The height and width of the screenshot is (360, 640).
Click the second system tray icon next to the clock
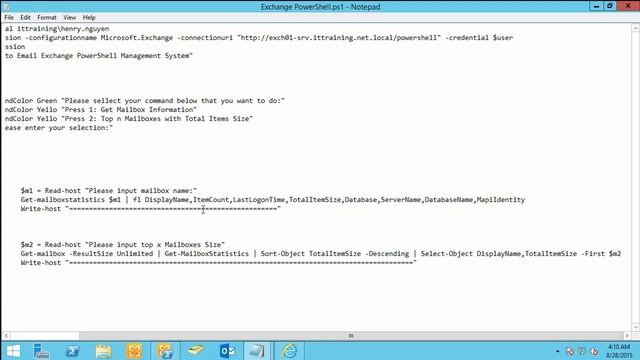[x=582, y=351]
